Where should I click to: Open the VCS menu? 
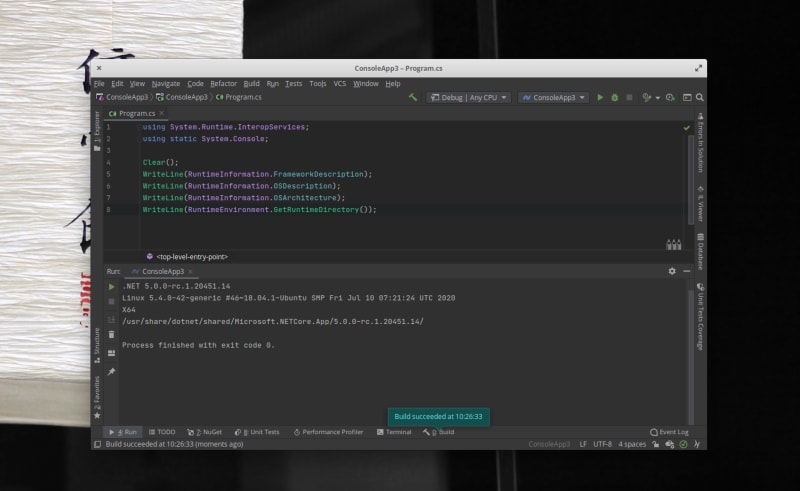click(x=340, y=83)
